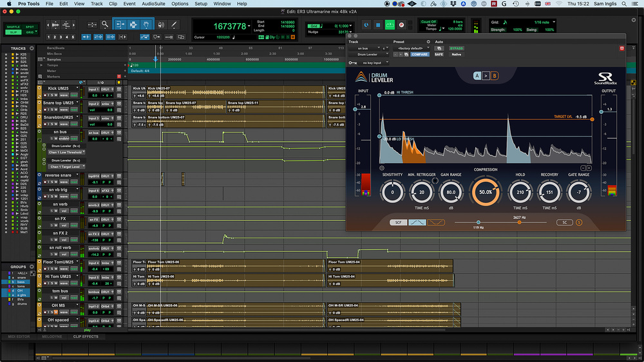Screen dimensions: 644x362
Task: Click the main counter showing 1673778
Action: click(x=229, y=26)
